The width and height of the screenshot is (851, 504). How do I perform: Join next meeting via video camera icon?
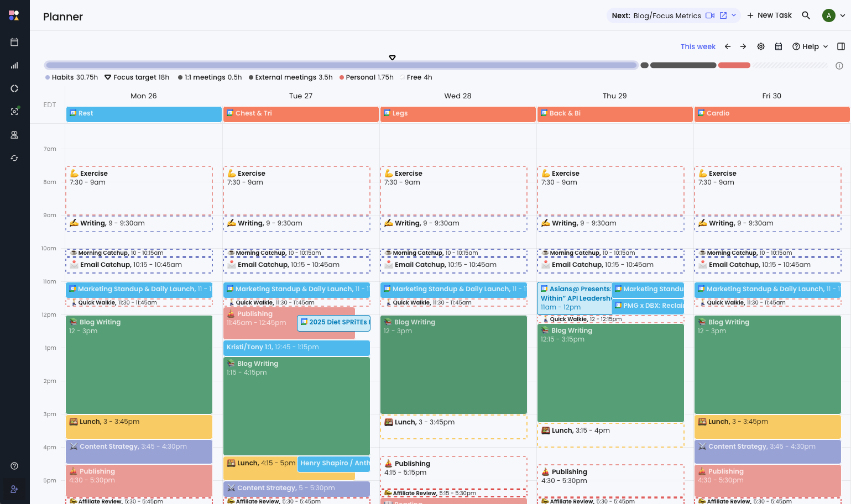710,15
